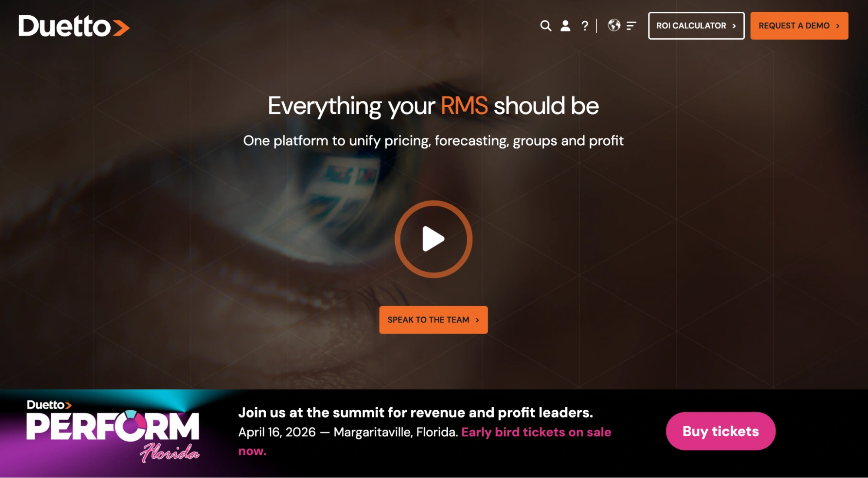Click the user account icon

pyautogui.click(x=565, y=26)
